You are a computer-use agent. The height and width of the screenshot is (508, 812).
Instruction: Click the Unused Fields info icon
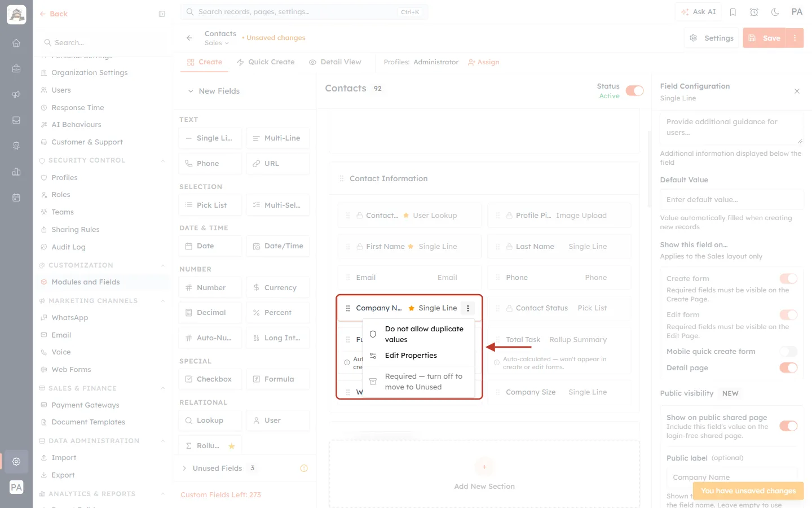304,468
